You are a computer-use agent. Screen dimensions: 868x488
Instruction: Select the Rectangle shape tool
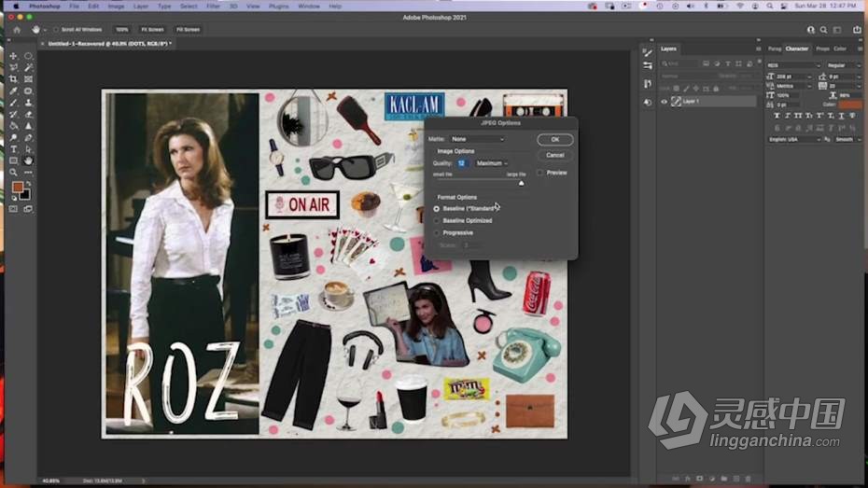pos(13,160)
